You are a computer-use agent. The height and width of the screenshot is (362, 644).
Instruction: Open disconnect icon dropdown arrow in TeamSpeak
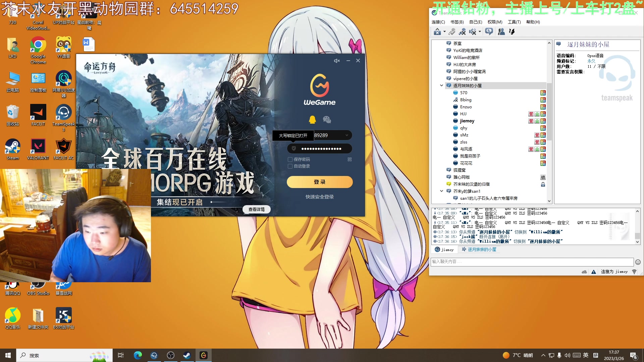point(444,32)
